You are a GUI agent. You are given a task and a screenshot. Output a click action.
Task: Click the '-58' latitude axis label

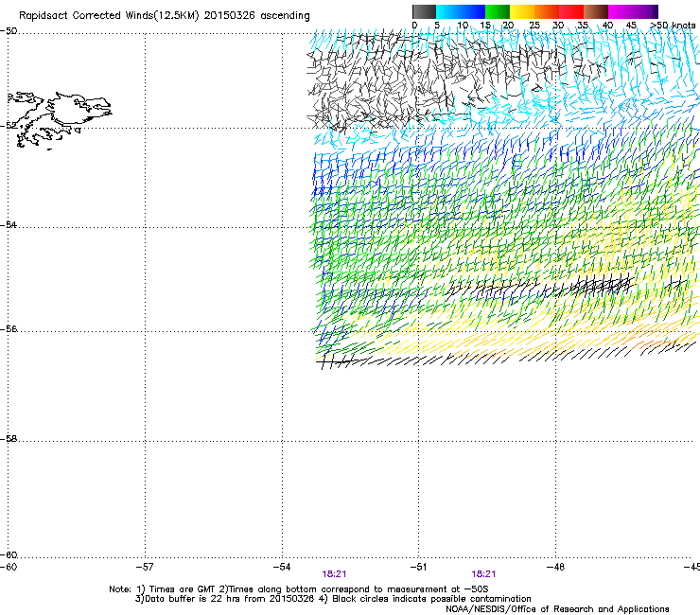pos(9,439)
